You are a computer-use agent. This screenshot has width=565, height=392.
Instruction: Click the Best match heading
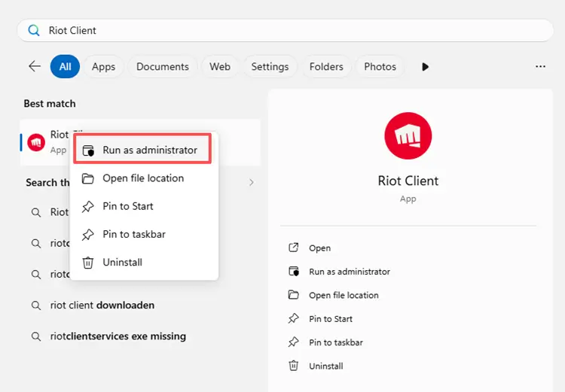[x=50, y=104]
